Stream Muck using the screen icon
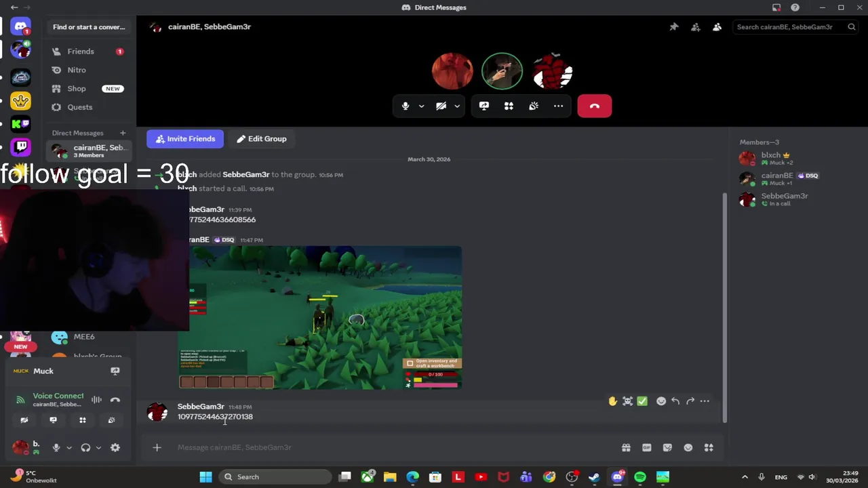The image size is (868, 488). click(x=115, y=371)
